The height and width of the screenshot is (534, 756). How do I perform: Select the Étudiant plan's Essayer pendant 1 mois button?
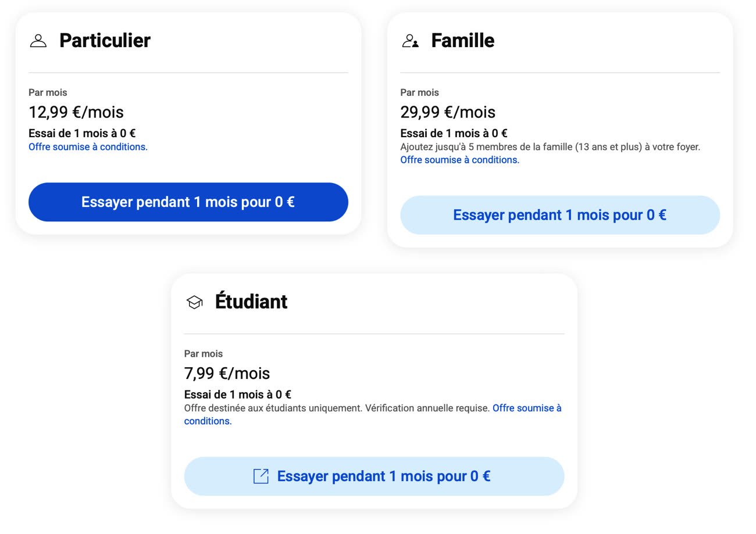(374, 476)
